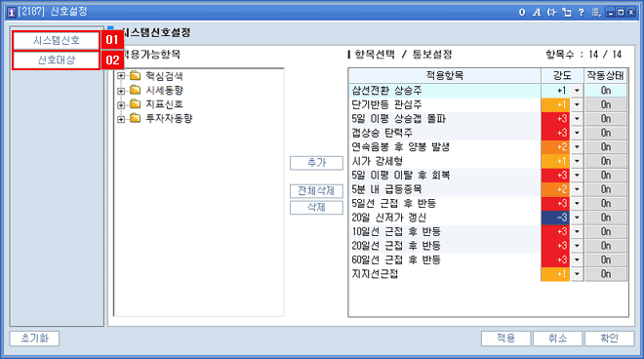Screen dimensions: 644x359
Task: Switch to the 신호대상 tab
Action: click(x=57, y=60)
